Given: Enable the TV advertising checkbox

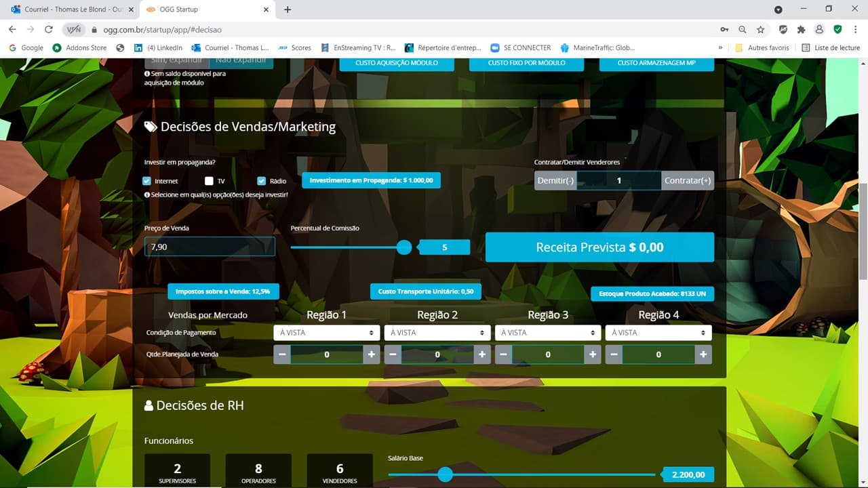Looking at the screenshot, I should click(x=210, y=181).
